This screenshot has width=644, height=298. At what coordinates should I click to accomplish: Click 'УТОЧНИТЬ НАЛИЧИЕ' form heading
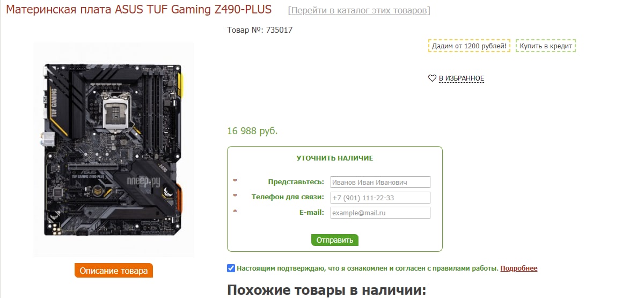click(335, 158)
